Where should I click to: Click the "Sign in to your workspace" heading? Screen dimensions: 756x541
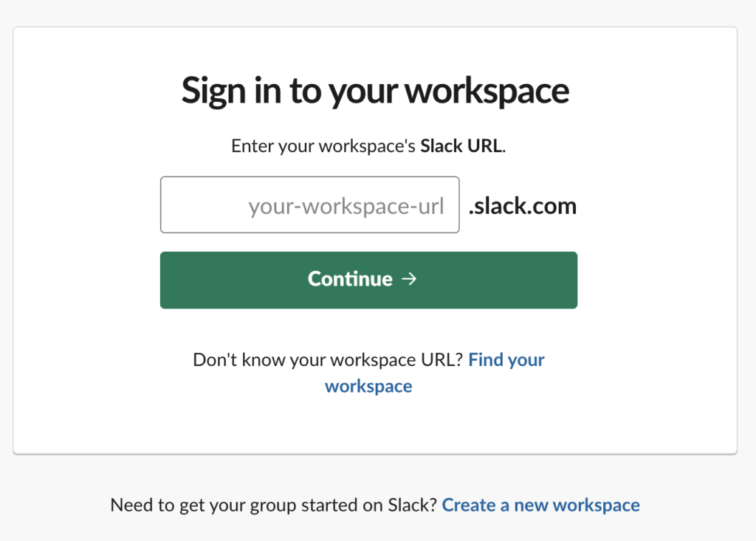[x=375, y=91]
